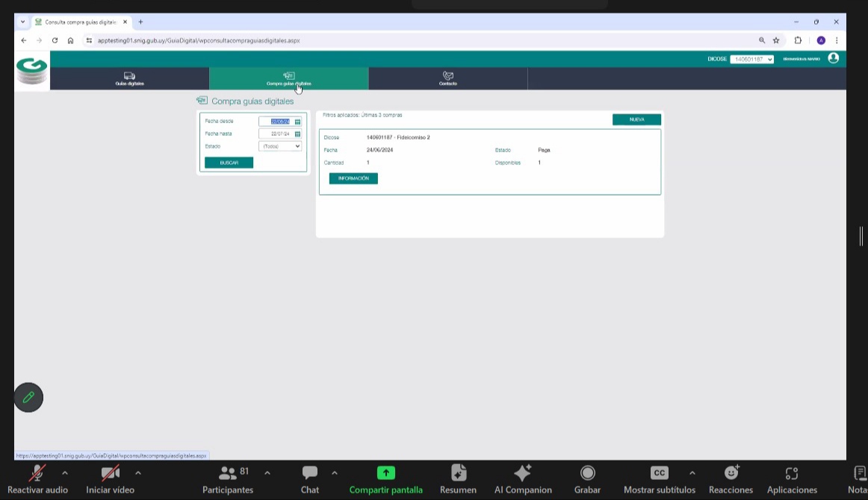Open the Zoom Chat panel
868x500 pixels.
click(x=310, y=480)
